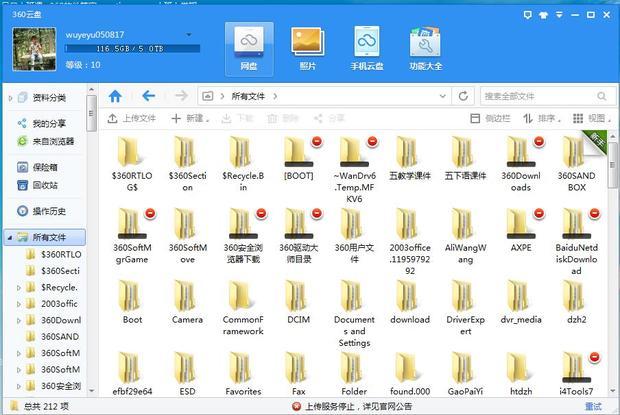The image size is (620, 415).
Task: Select the 360SANDBOX folder
Action: coord(577,164)
